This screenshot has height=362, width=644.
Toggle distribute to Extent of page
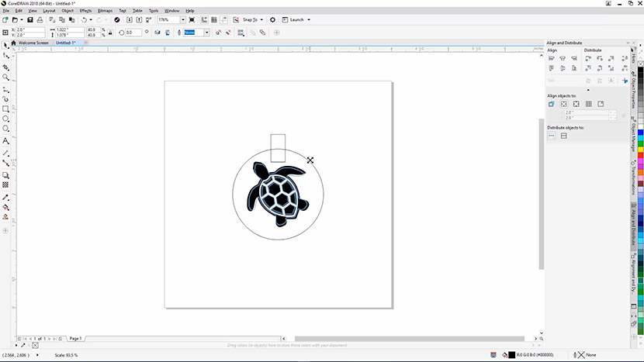564,136
